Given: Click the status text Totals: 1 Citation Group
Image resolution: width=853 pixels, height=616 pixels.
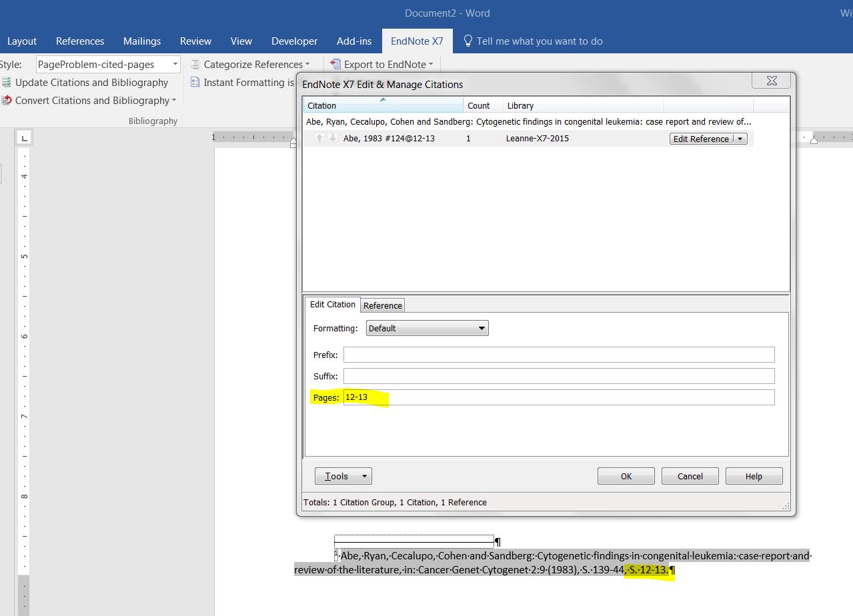Looking at the screenshot, I should point(395,503).
